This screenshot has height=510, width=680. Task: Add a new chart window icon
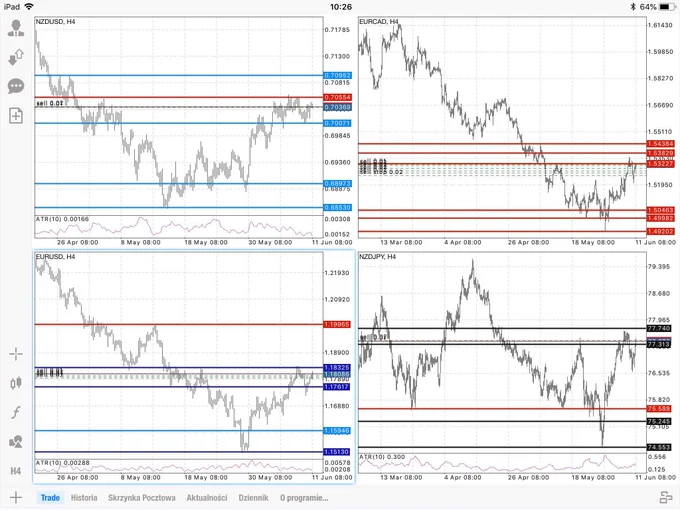point(16,116)
